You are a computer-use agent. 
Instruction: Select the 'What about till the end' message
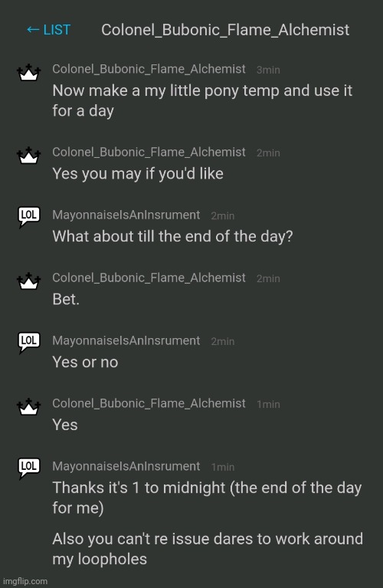tap(172, 237)
